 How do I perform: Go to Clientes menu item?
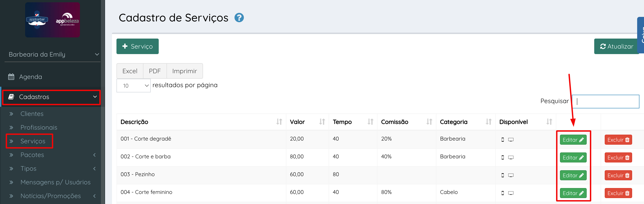32,114
